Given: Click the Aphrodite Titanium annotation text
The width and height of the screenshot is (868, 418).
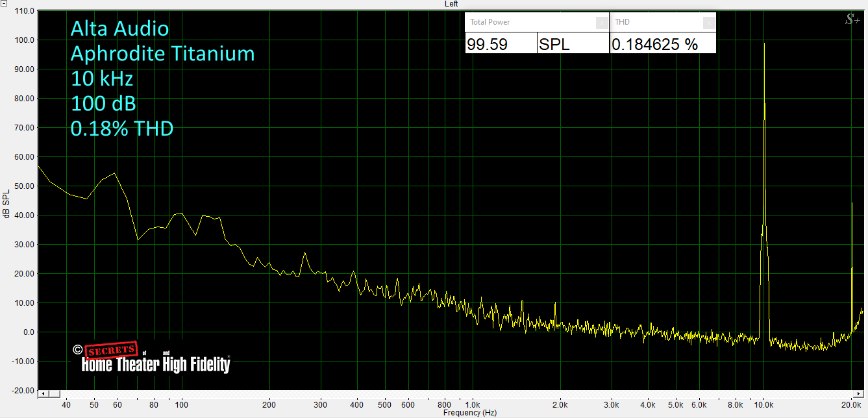Looking at the screenshot, I should coord(162,54).
